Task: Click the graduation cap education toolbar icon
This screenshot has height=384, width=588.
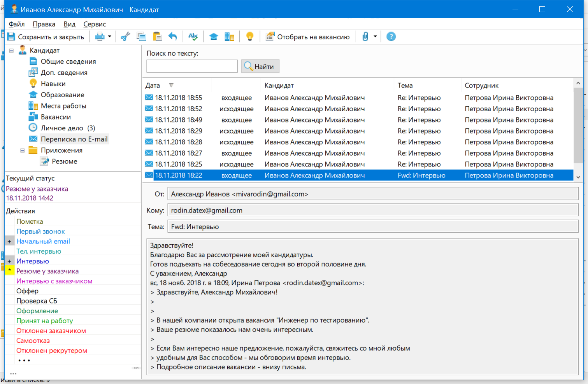Action: pyautogui.click(x=214, y=37)
